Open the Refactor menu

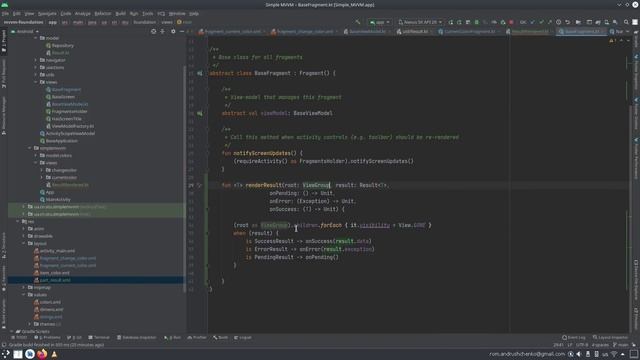103,13
